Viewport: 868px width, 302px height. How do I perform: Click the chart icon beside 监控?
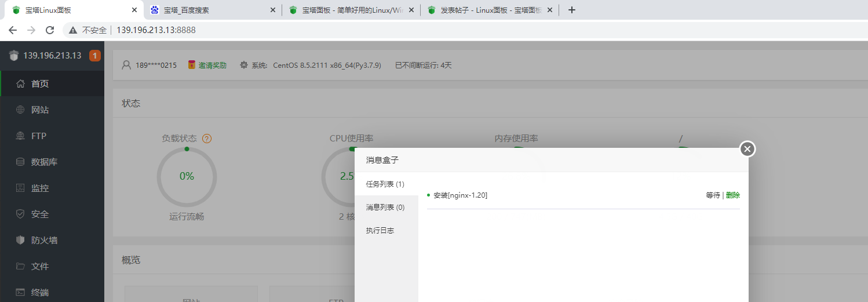[x=20, y=188]
